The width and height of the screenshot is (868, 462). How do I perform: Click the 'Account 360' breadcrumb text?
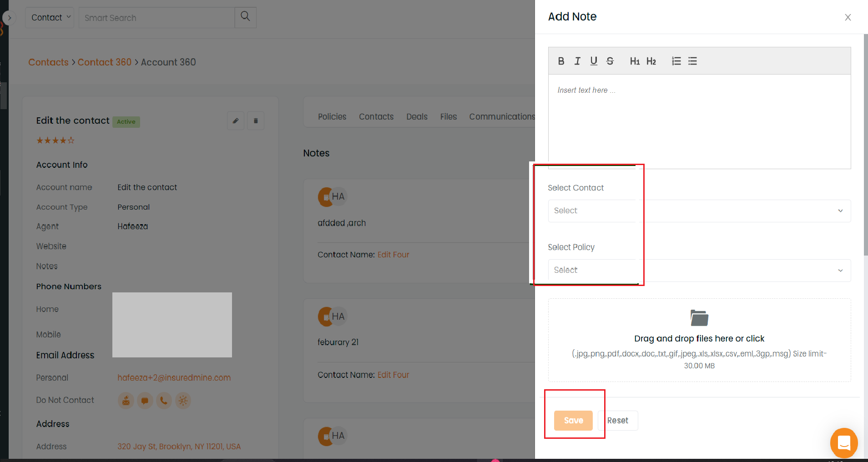point(168,62)
